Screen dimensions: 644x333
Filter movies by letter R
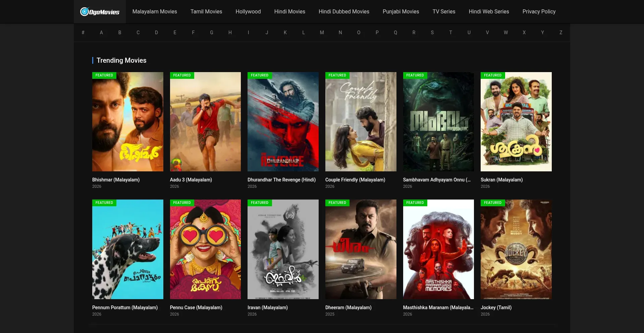point(414,33)
